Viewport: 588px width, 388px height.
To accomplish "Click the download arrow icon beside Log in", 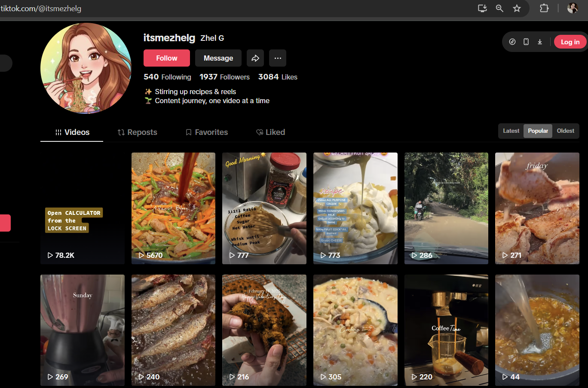I will pos(540,42).
